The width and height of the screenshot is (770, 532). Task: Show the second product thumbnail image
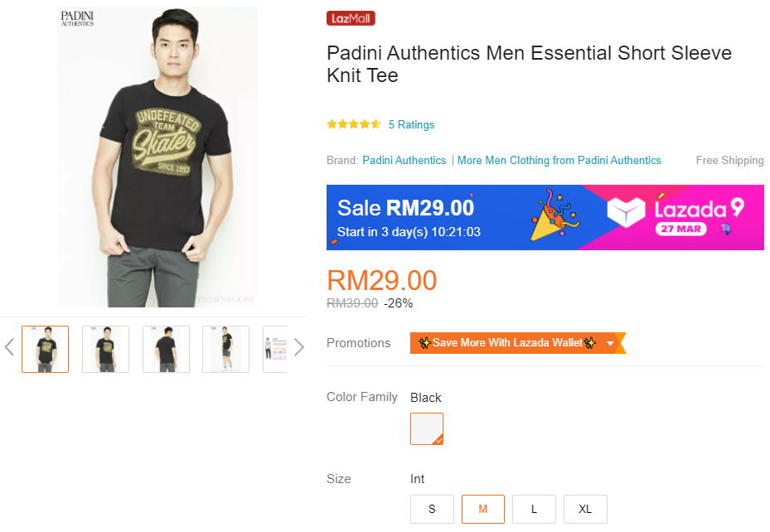pos(105,349)
